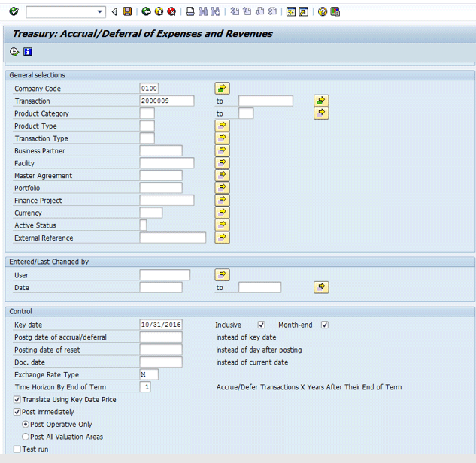The width and height of the screenshot is (476, 463).
Task: Open multiple selection arrow for Date range
Action: 321,287
